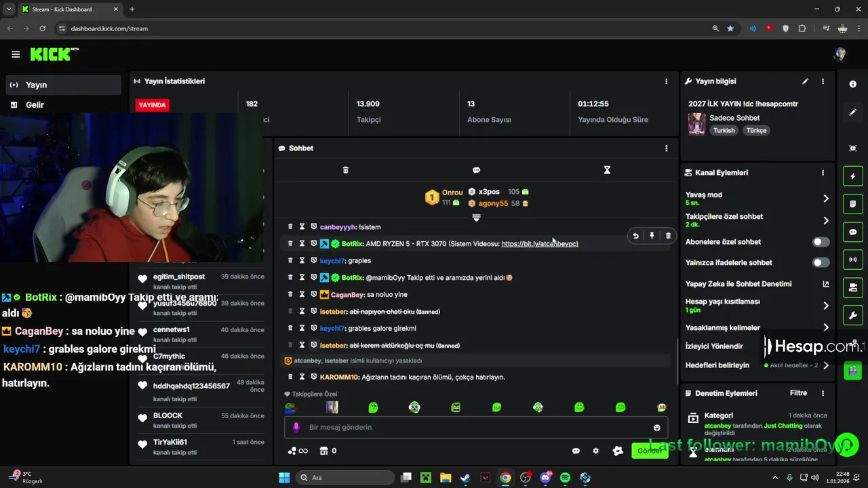Open the Kick hamburger menu

(x=16, y=54)
